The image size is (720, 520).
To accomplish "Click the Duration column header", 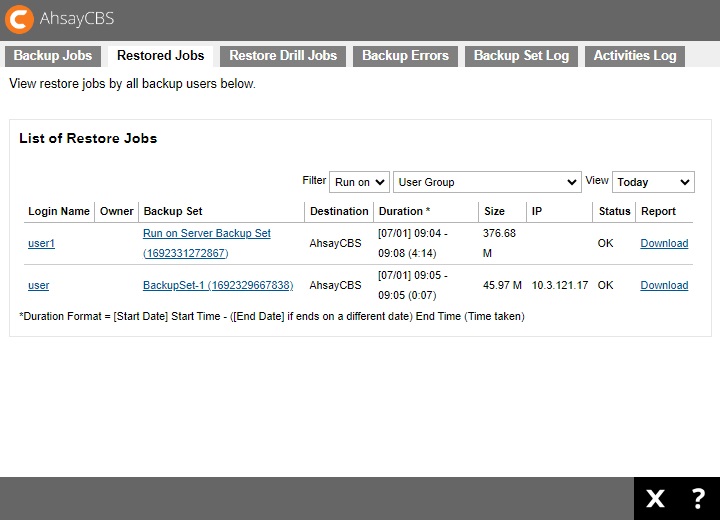I will click(404, 211).
